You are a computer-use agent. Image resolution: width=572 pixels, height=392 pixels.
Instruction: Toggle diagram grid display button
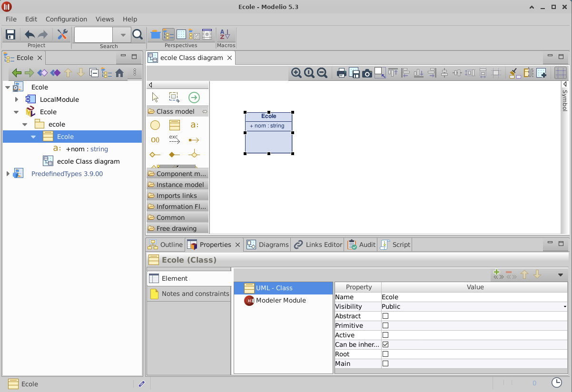point(561,73)
